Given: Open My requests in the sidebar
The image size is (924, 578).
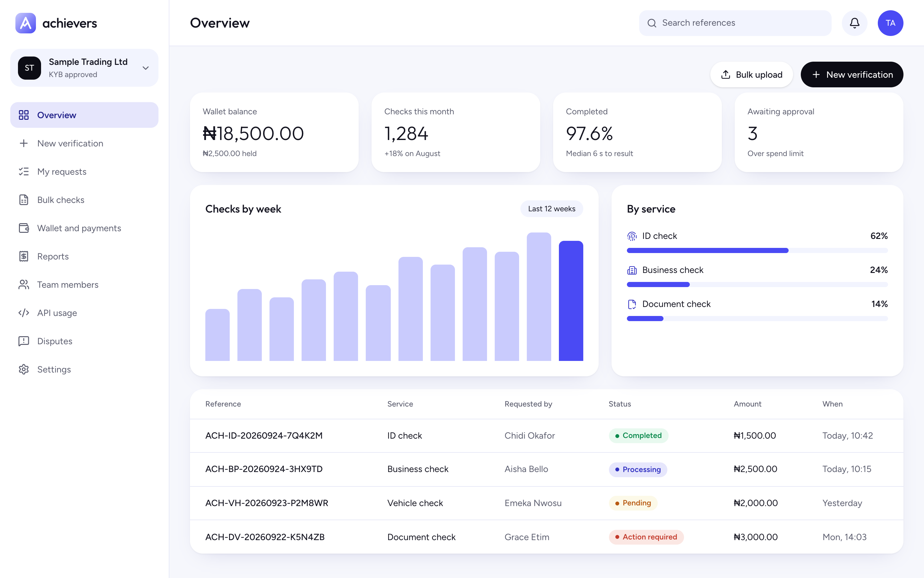Looking at the screenshot, I should (x=84, y=172).
